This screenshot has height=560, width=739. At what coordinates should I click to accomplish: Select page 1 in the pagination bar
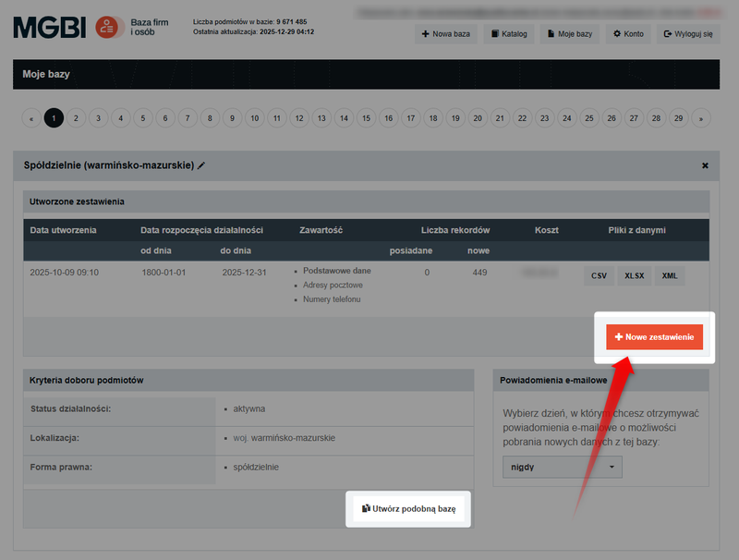[54, 118]
